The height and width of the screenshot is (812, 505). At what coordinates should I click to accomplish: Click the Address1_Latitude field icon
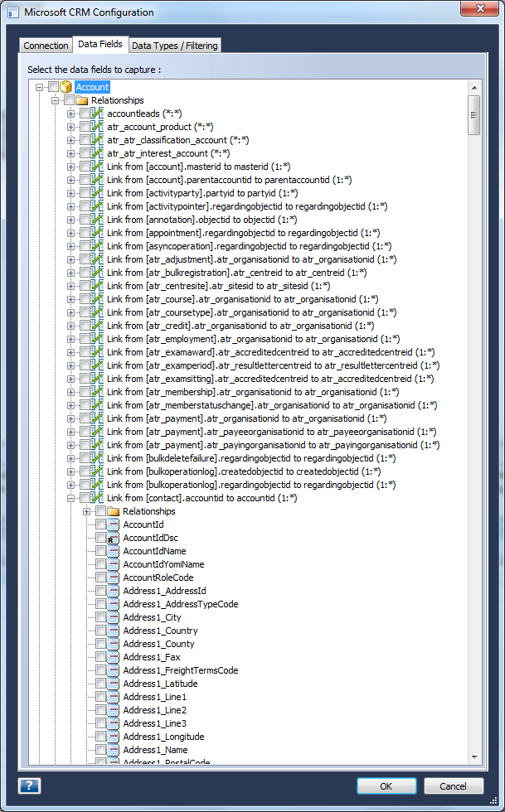(x=114, y=684)
